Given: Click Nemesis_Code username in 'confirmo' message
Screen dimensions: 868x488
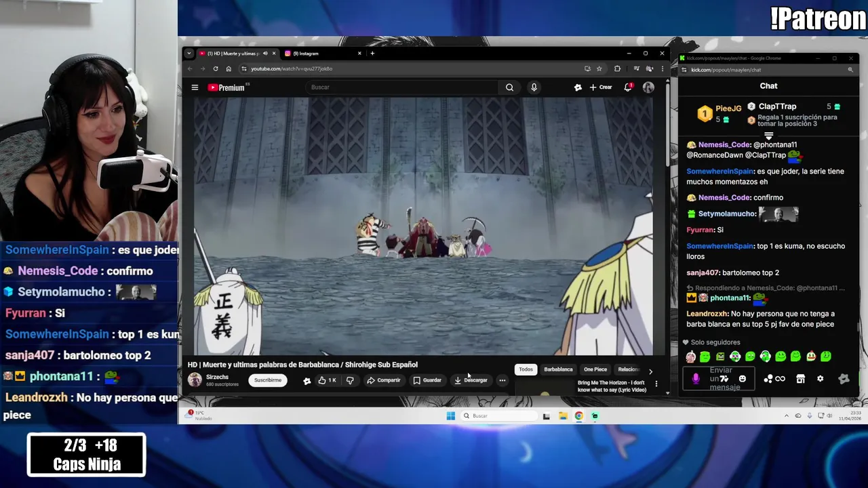Looking at the screenshot, I should pyautogui.click(x=724, y=197).
